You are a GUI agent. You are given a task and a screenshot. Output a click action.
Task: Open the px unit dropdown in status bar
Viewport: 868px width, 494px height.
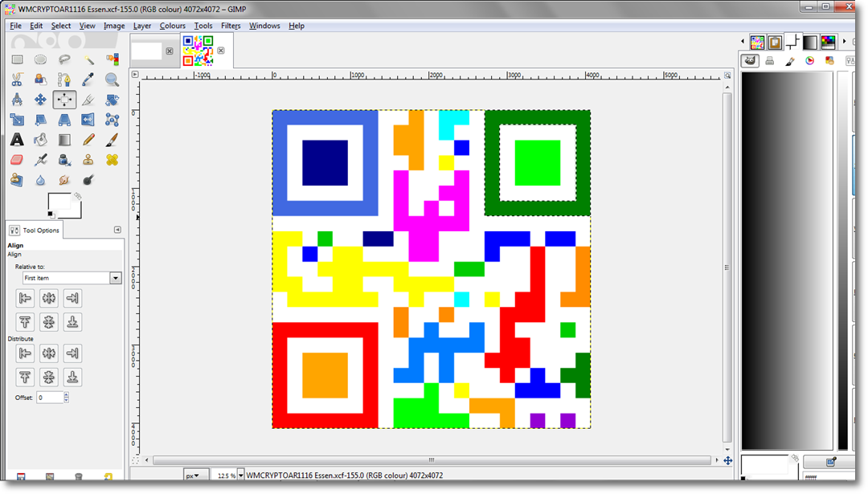pyautogui.click(x=196, y=476)
